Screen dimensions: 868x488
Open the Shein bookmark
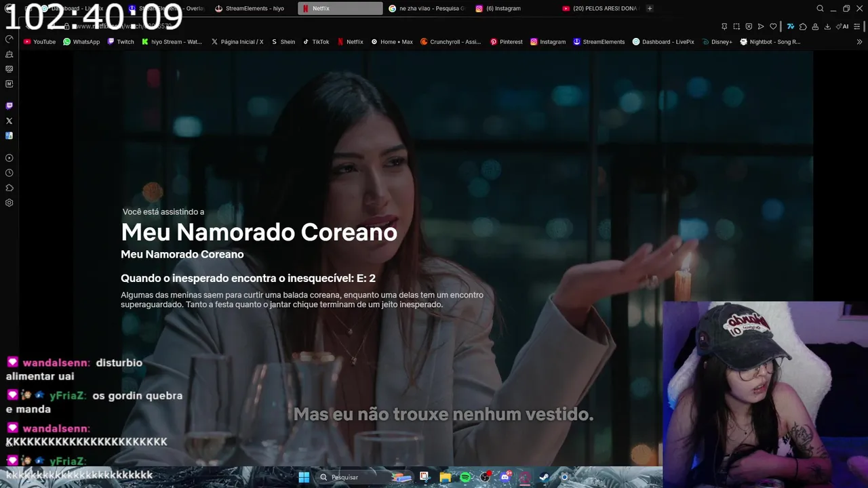(x=283, y=41)
